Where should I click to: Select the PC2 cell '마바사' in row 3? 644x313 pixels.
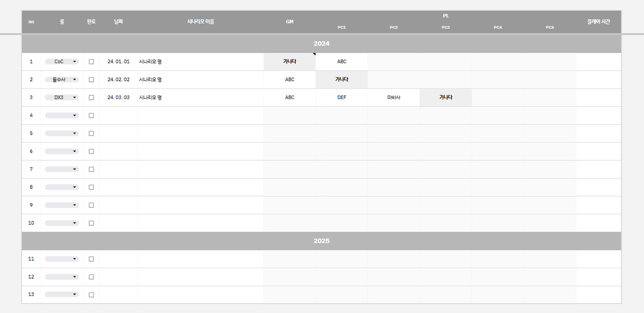[394, 98]
